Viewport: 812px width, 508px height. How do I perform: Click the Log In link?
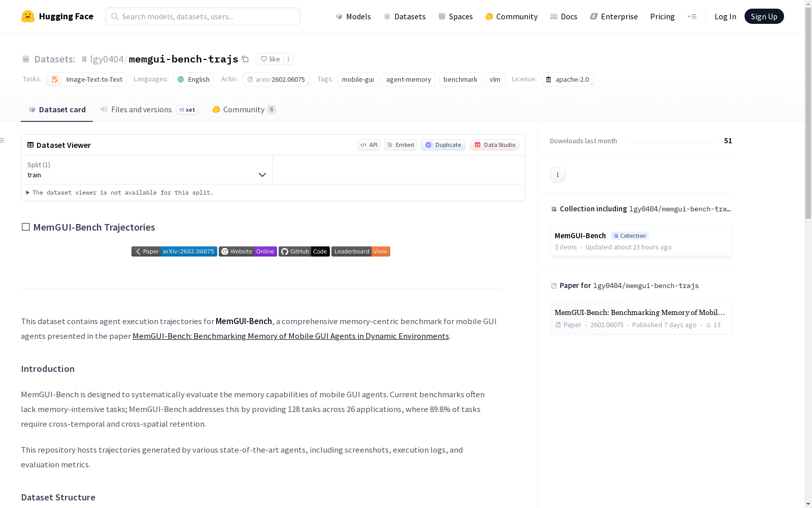(x=725, y=16)
